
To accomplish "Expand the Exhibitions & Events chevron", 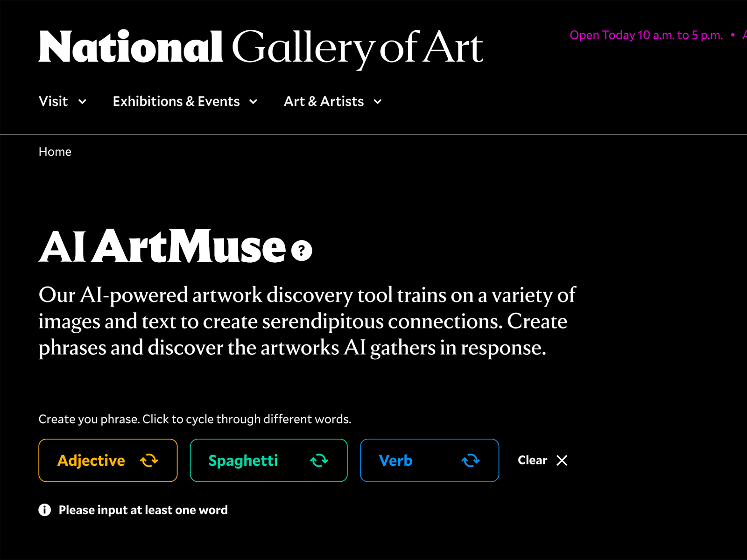I will (253, 102).
